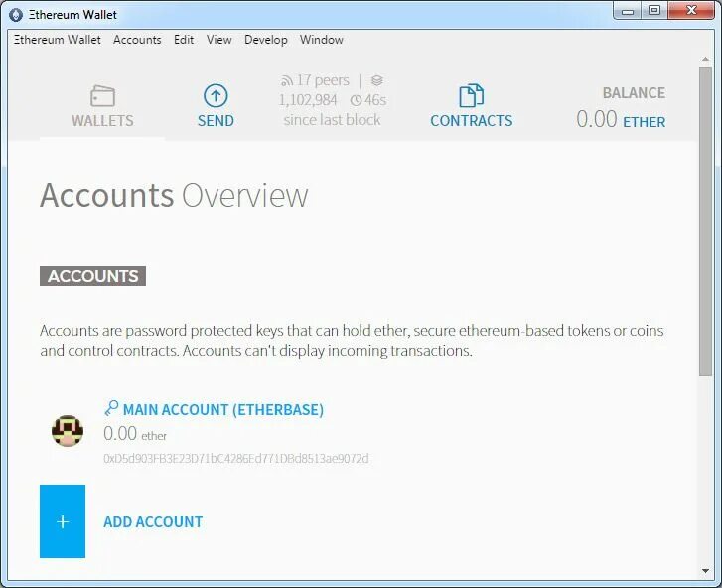Viewport: 722px width, 588px height.
Task: Click the block layers icon
Action: (377, 80)
